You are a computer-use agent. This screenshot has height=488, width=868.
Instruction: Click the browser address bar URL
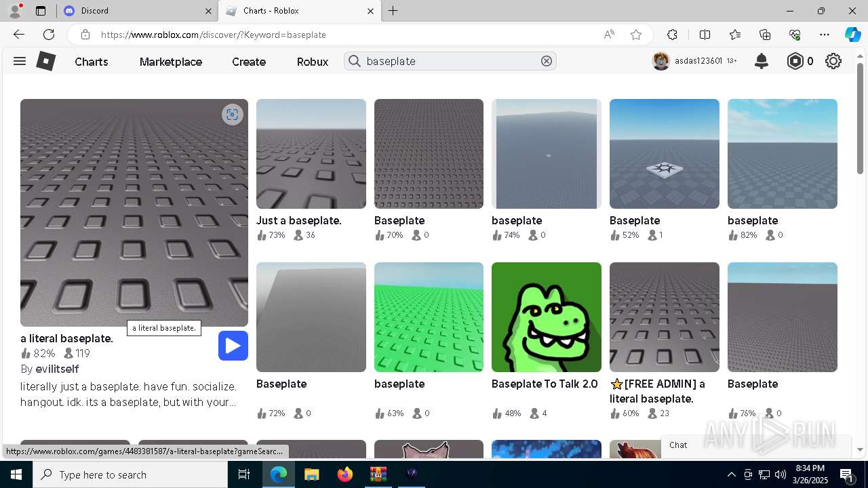pyautogui.click(x=214, y=35)
